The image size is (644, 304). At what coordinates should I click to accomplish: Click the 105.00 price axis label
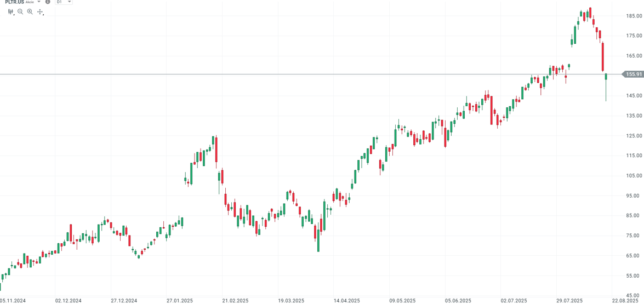(x=634, y=175)
